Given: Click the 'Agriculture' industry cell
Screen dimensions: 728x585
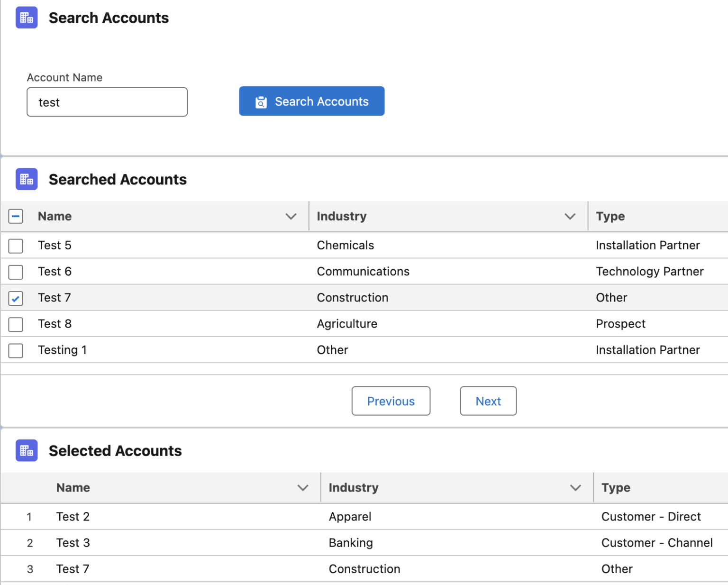Looking at the screenshot, I should (347, 324).
